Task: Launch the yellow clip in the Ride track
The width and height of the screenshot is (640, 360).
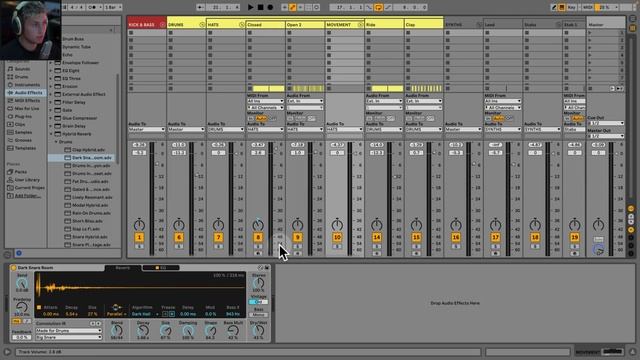Action: 387,88
